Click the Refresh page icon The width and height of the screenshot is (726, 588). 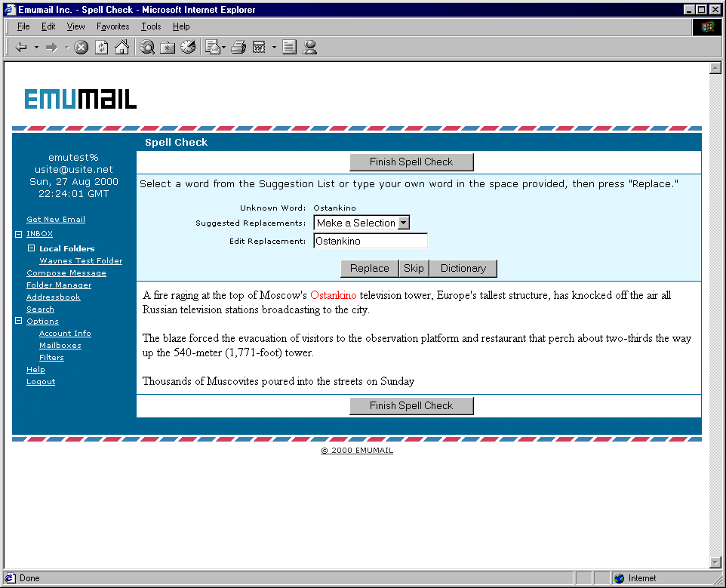(x=101, y=48)
